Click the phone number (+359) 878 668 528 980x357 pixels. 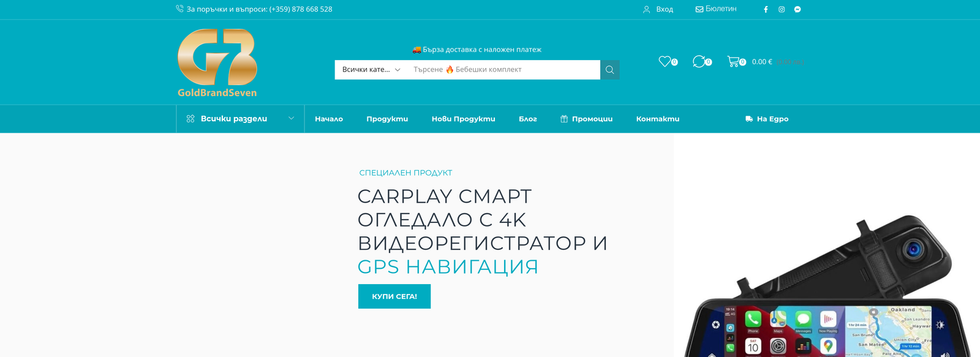pos(301,9)
